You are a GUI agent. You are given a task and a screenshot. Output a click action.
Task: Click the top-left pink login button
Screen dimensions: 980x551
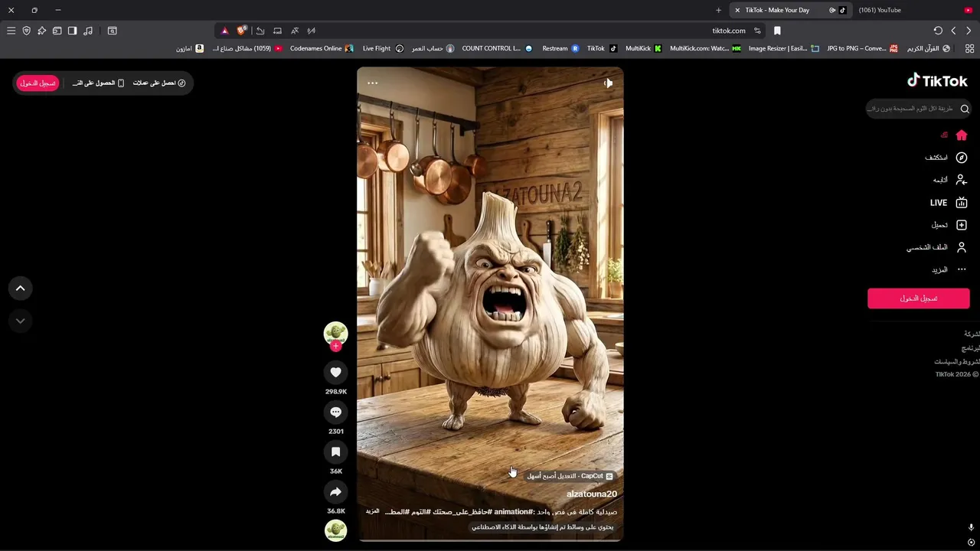click(x=38, y=83)
